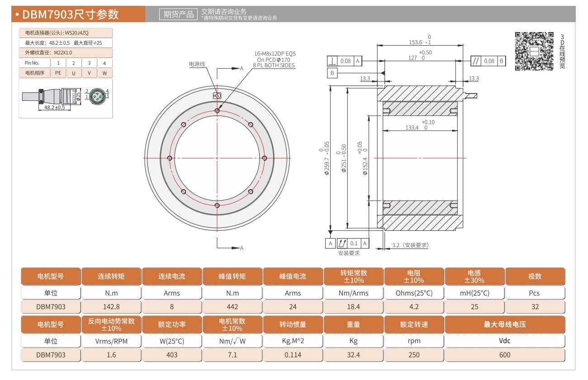Select the Ø152.4 bore diameter dimension
The image size is (588, 380).
click(362, 158)
